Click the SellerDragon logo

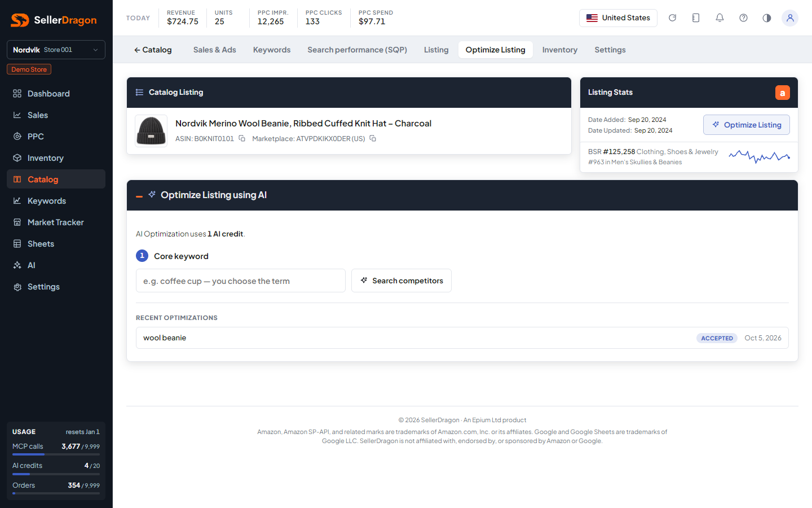click(54, 20)
